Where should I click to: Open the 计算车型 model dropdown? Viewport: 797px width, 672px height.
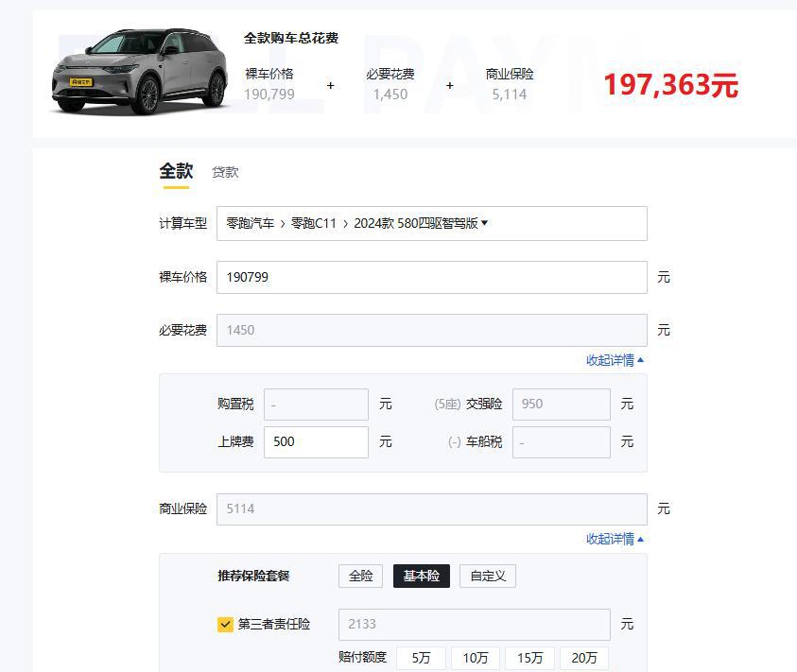[x=431, y=223]
